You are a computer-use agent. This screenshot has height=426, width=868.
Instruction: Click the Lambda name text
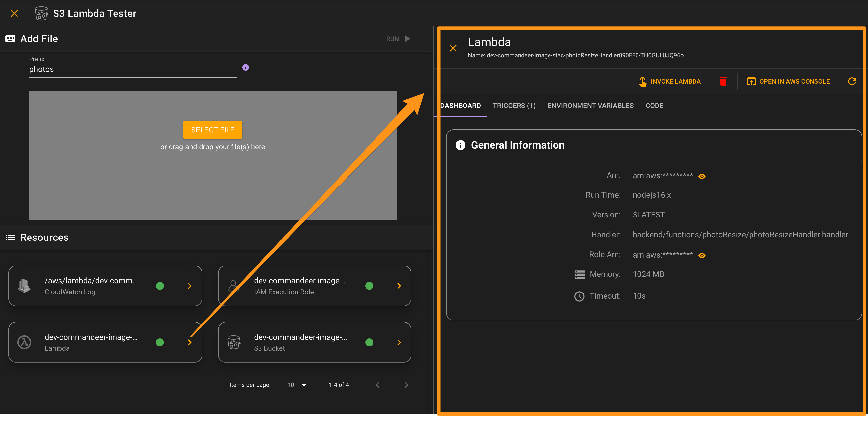(x=576, y=55)
